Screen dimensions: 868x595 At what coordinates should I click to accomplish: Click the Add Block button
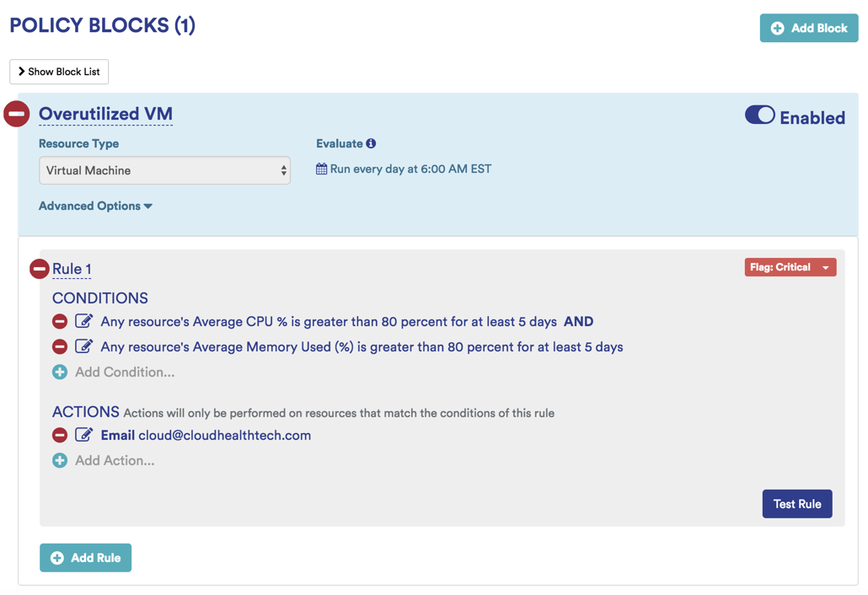808,28
